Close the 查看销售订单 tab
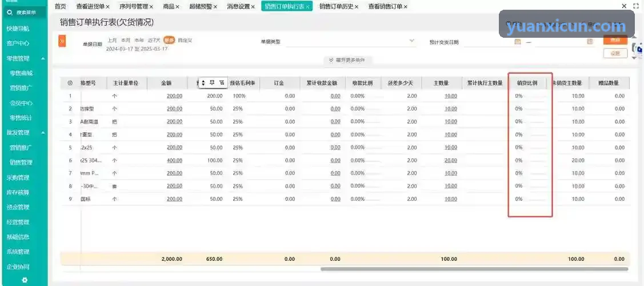The width and height of the screenshot is (644, 286). 405,7
